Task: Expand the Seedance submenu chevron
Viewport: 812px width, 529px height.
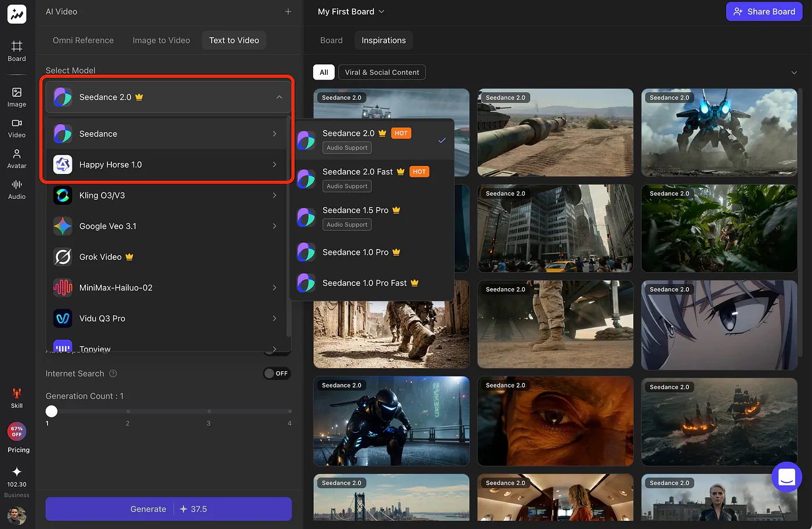Action: tap(274, 134)
